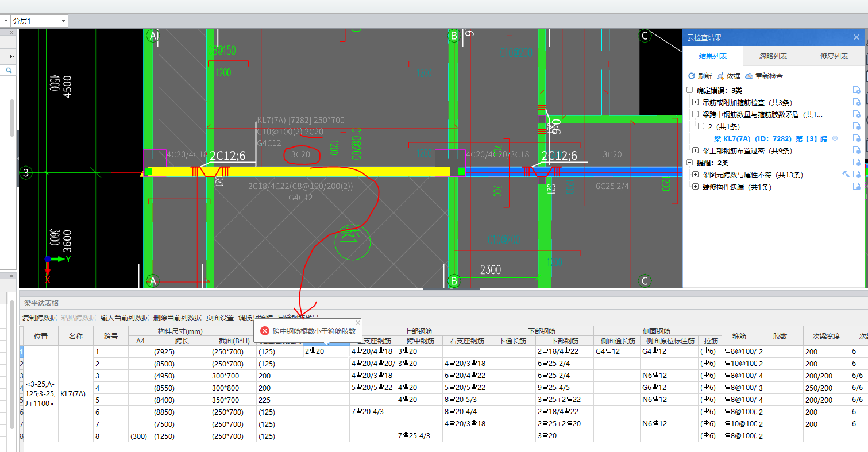Click the search magnifier in left panel
868x452 pixels.
(x=9, y=70)
